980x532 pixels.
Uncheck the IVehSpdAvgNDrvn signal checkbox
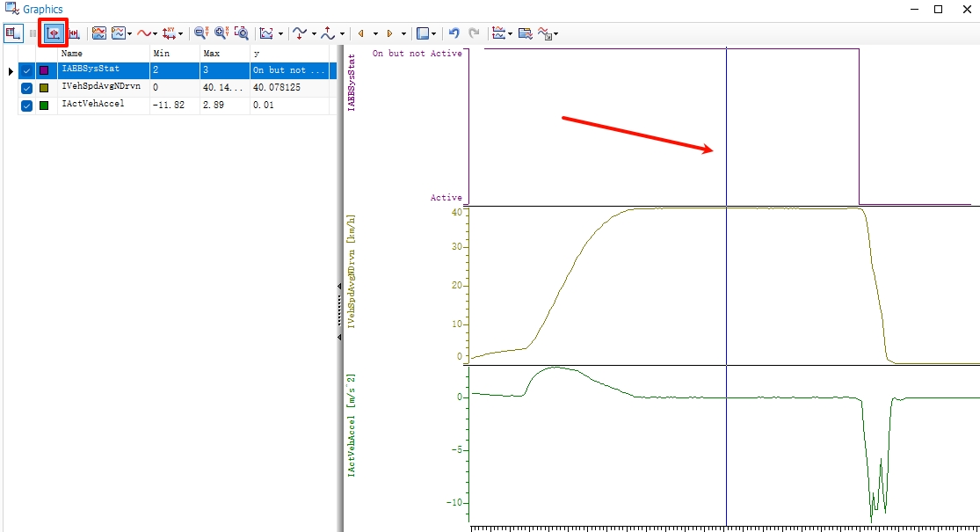[26, 88]
